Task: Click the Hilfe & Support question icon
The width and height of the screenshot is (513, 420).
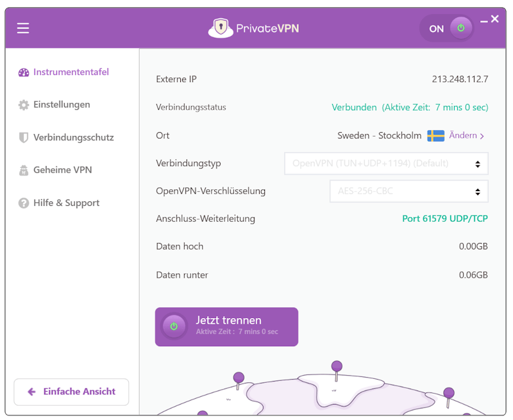Action: click(x=24, y=203)
